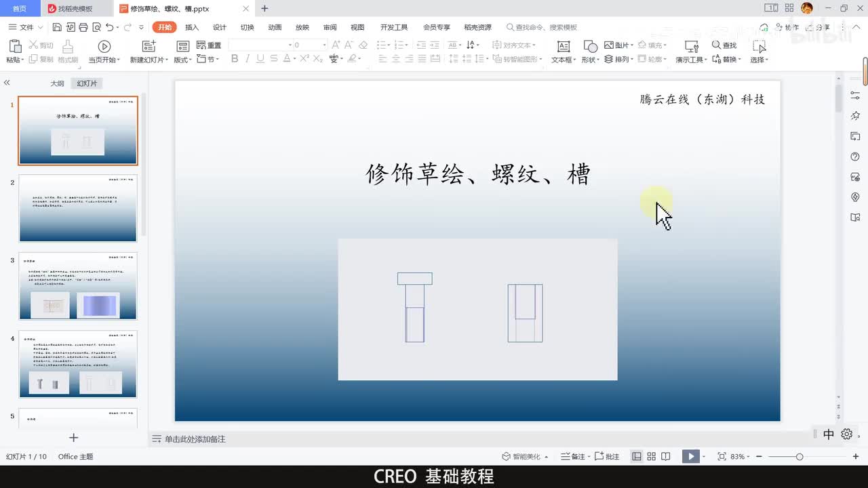
Task: Select slide 3 thumbnail
Action: point(78,285)
